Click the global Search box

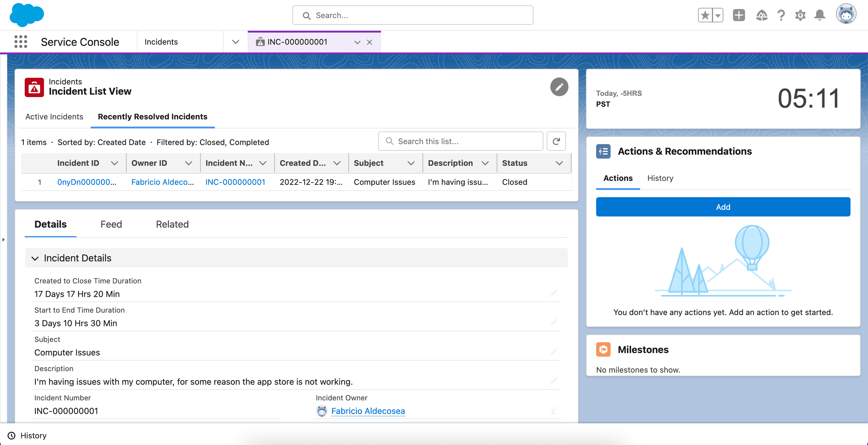[x=412, y=15]
